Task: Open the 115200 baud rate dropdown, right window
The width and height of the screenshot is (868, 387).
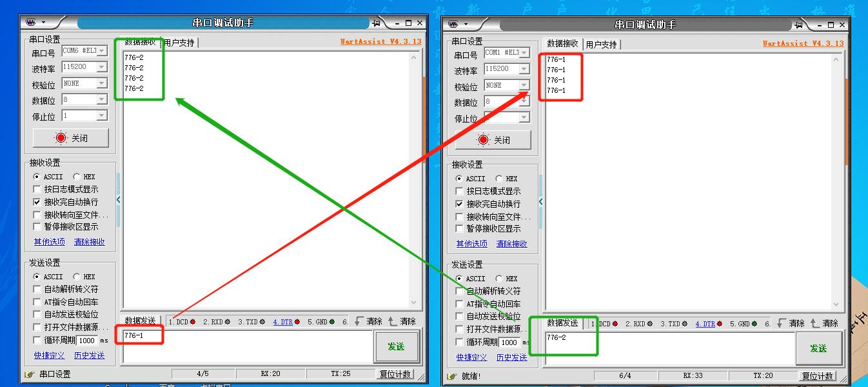Action: (524, 69)
